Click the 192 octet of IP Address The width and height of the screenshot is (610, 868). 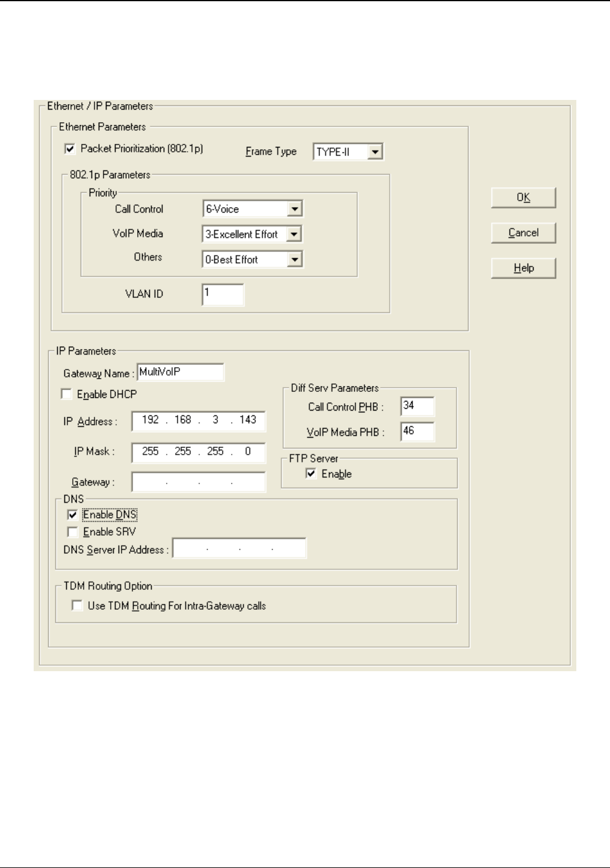pyautogui.click(x=150, y=420)
